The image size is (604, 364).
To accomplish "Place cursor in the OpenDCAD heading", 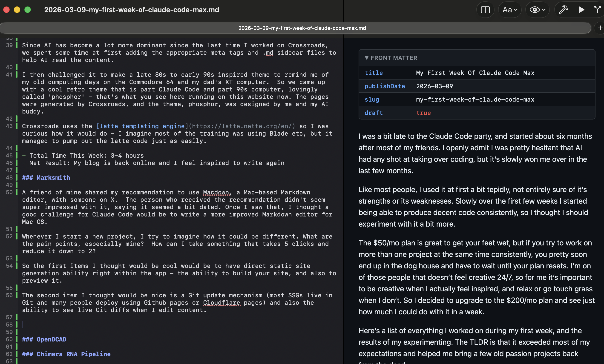I will point(52,339).
